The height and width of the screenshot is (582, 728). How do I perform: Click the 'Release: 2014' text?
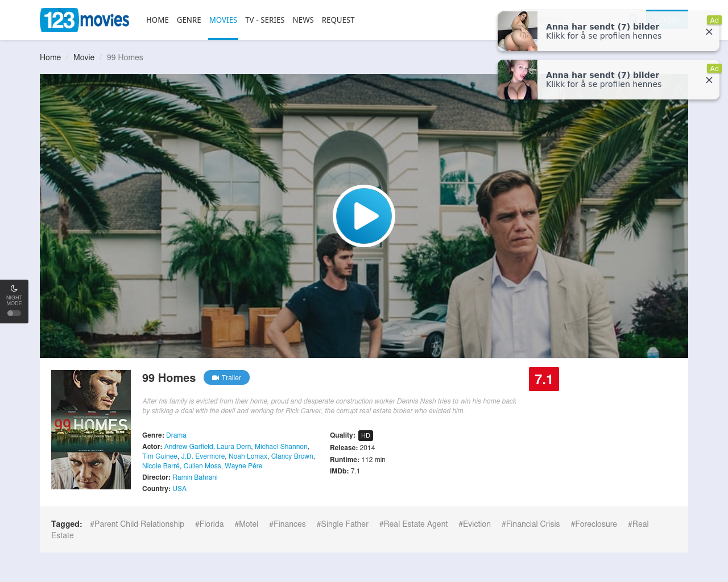[353, 448]
